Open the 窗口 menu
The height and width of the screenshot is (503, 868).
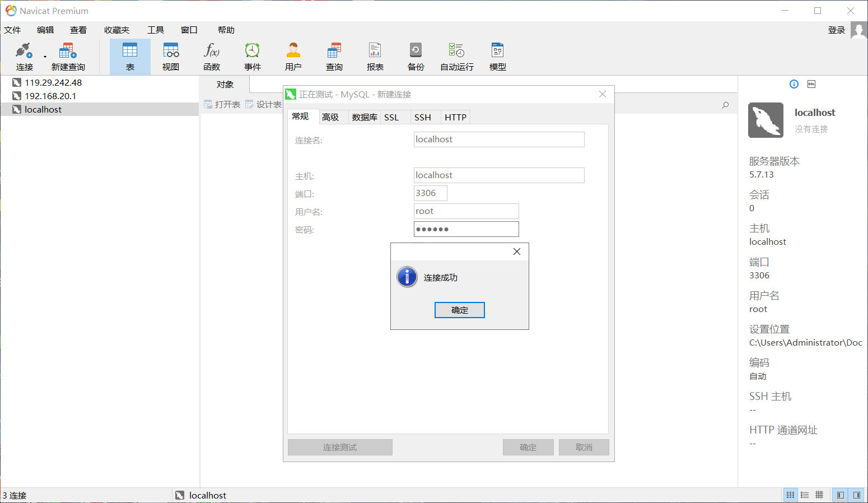[x=189, y=30]
